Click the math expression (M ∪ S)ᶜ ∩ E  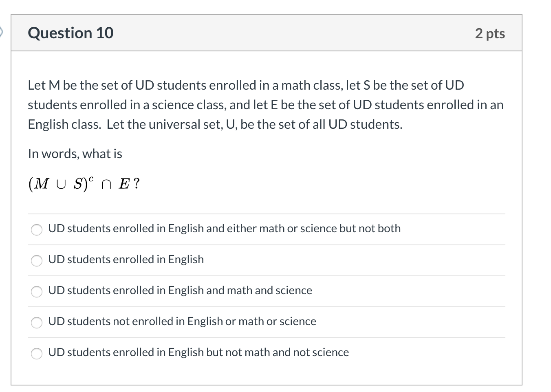(84, 183)
